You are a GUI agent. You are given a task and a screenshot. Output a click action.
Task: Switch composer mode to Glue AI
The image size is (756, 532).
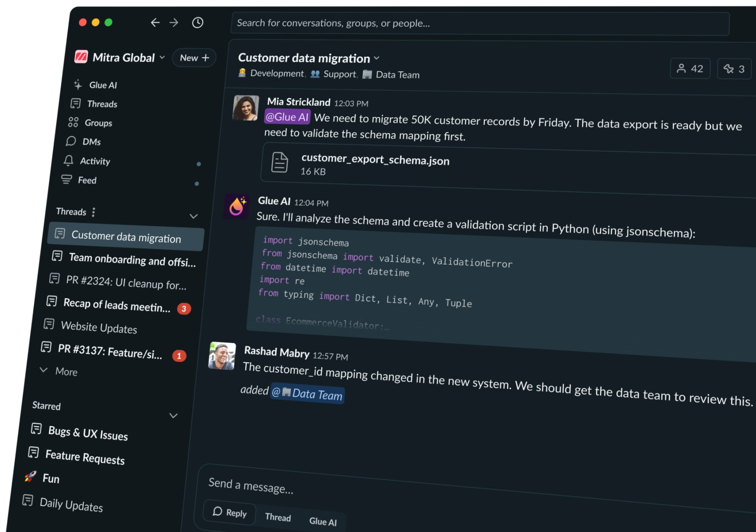point(323,522)
